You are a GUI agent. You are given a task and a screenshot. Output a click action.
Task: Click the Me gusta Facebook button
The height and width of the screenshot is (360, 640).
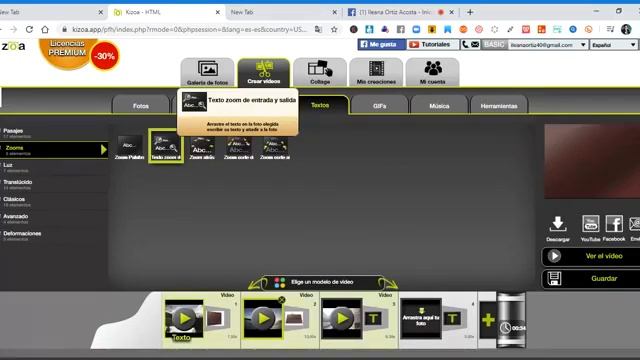382,44
